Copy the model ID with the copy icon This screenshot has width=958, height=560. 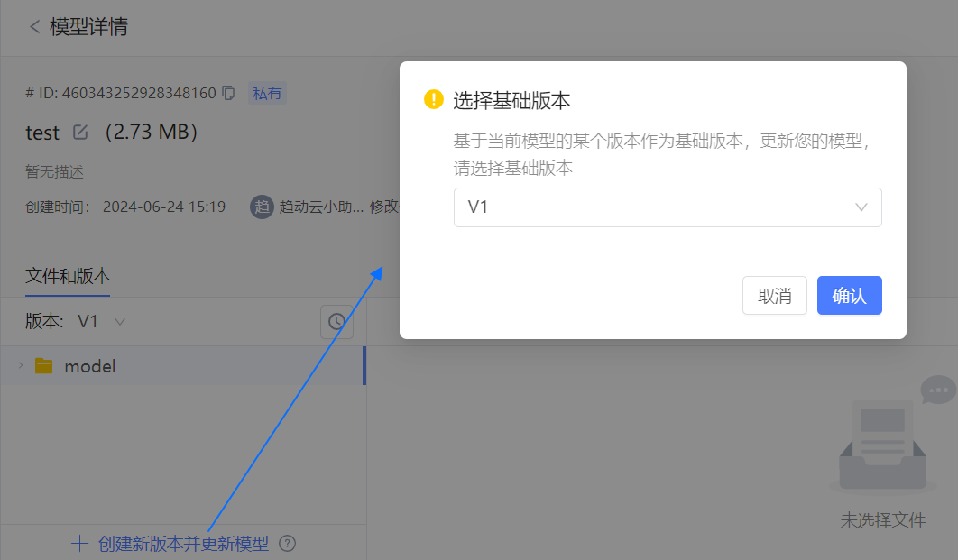[x=228, y=93]
